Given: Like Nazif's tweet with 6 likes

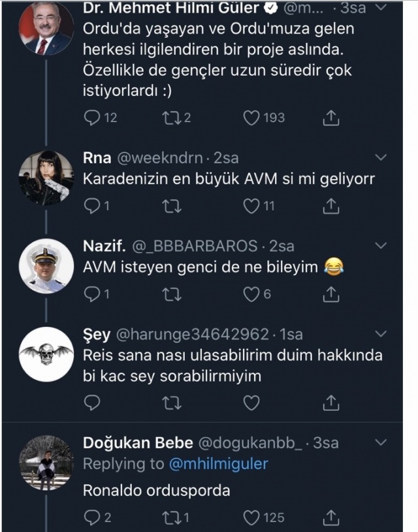Looking at the screenshot, I should click(251, 295).
